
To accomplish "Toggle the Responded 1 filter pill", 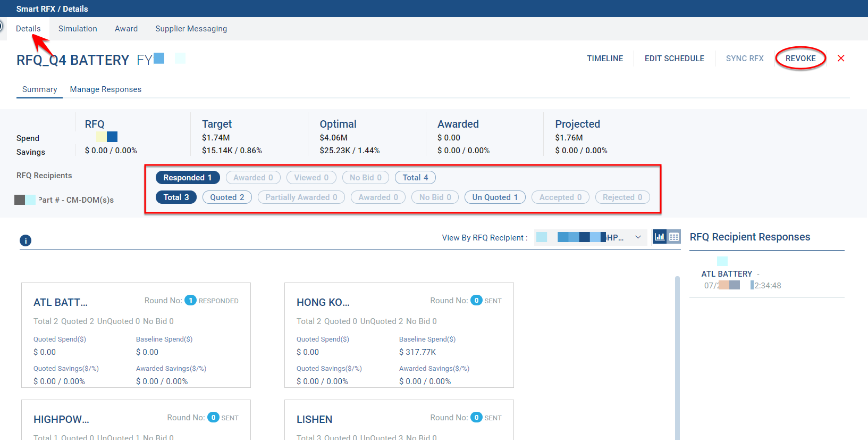I will click(x=187, y=178).
